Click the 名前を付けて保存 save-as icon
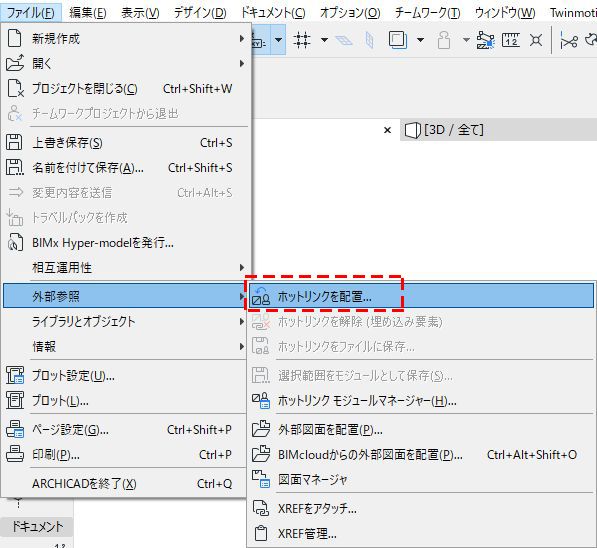This screenshot has height=548, width=597. point(14,168)
